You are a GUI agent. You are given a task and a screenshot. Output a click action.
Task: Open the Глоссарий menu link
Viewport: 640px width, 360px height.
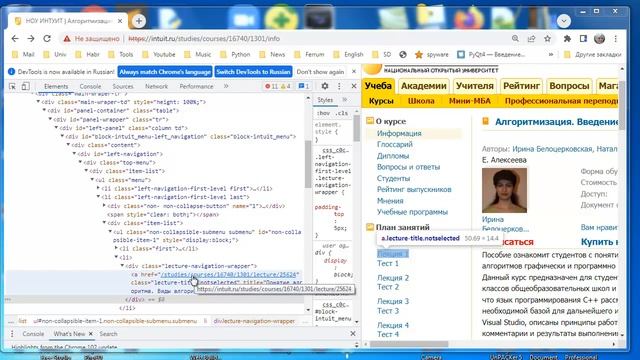point(394,144)
